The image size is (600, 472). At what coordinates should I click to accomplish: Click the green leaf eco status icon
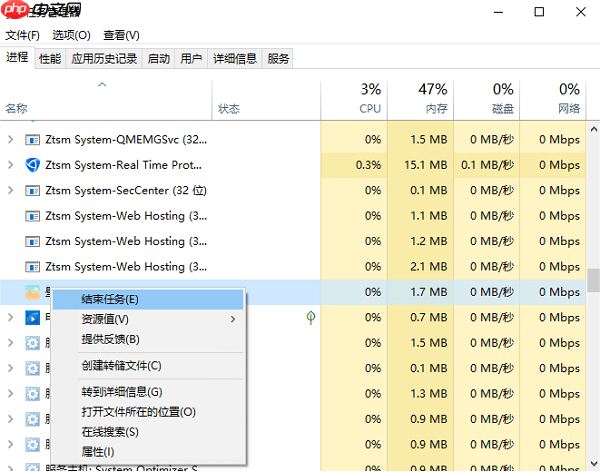311,317
